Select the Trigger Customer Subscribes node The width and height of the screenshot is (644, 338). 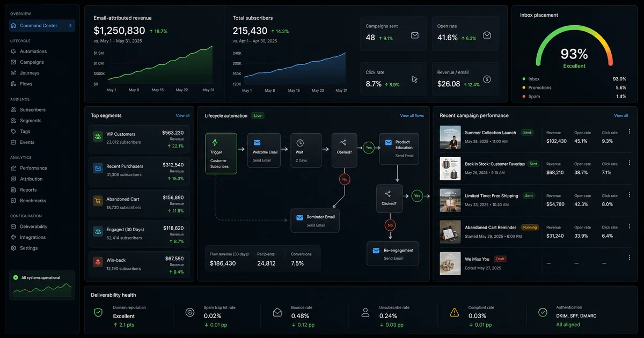pyautogui.click(x=221, y=153)
